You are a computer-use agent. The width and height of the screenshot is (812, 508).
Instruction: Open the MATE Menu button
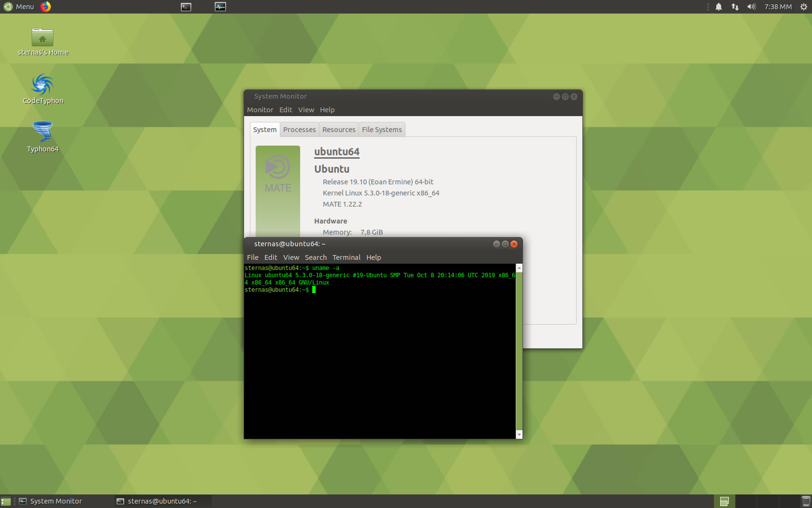(x=18, y=7)
